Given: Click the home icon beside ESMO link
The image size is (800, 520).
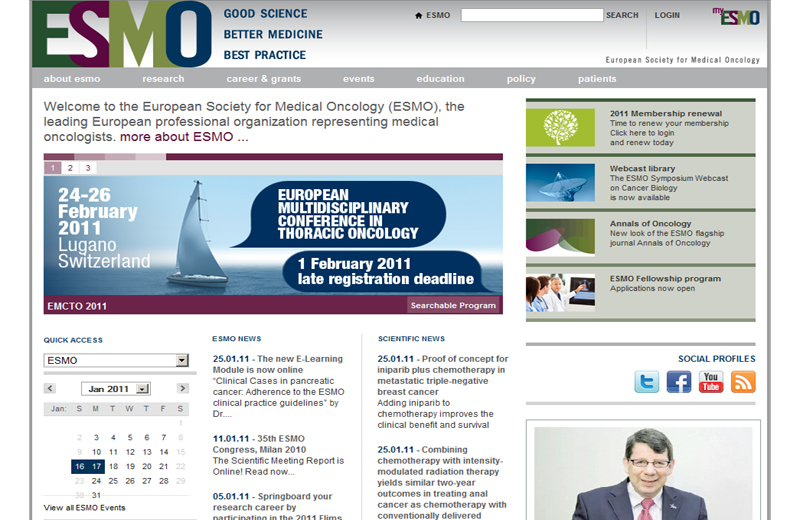Looking at the screenshot, I should tap(418, 15).
